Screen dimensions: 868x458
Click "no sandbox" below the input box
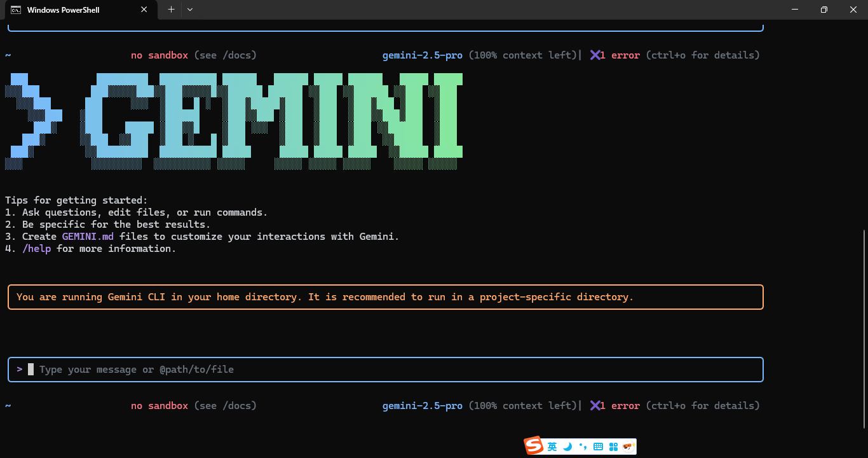coord(159,406)
